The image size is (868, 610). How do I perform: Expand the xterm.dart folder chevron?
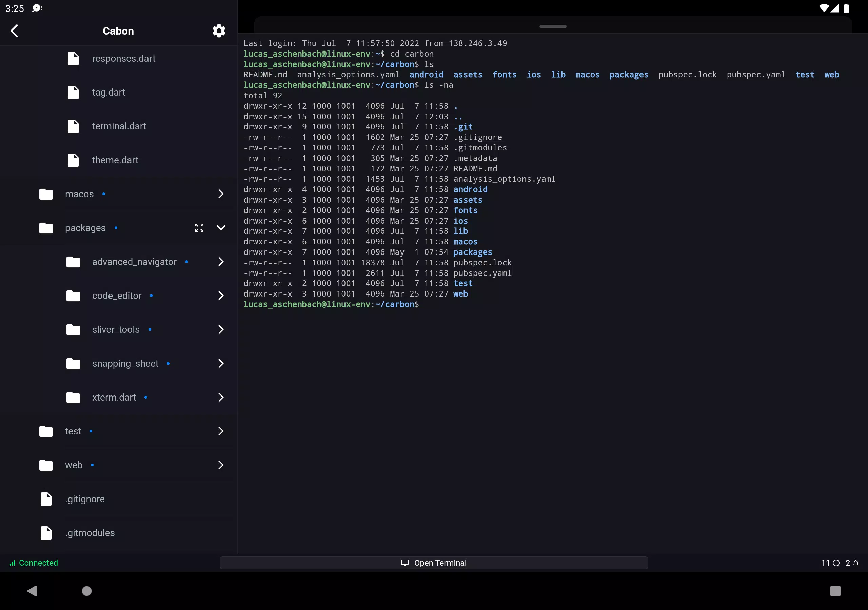click(x=221, y=397)
